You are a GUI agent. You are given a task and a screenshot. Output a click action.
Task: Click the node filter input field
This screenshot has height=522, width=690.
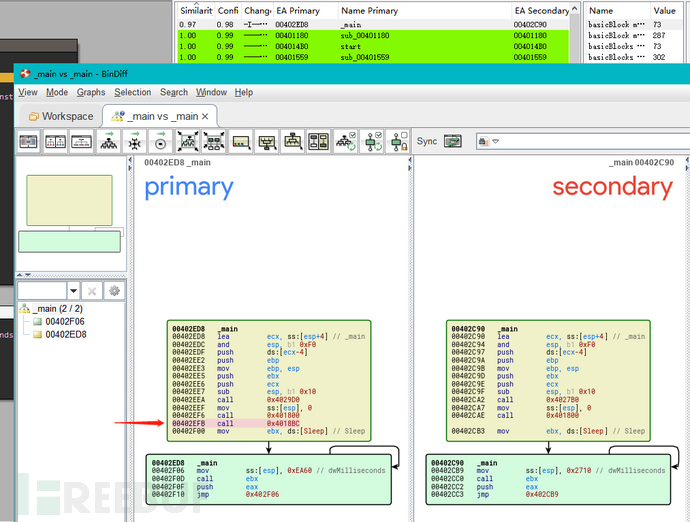[42, 290]
